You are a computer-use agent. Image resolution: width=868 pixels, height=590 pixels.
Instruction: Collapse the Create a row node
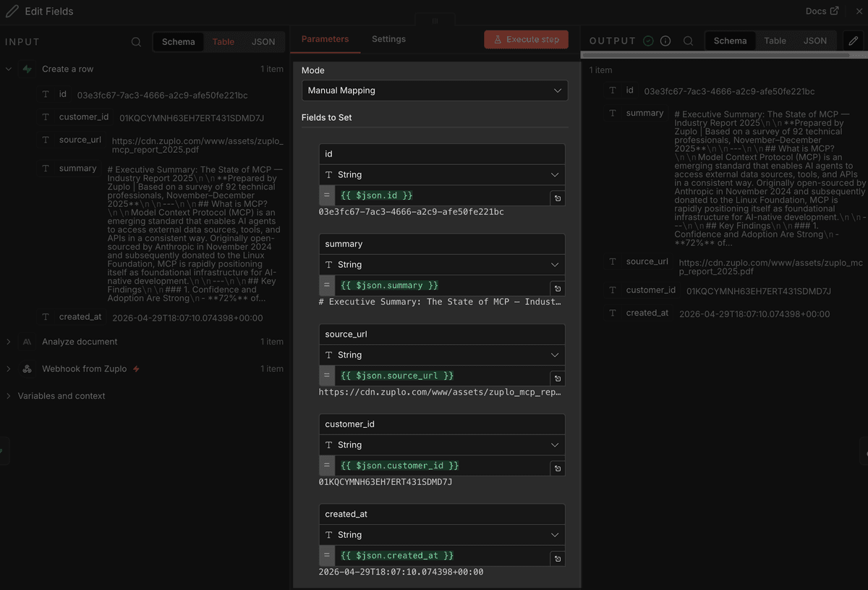click(x=9, y=69)
